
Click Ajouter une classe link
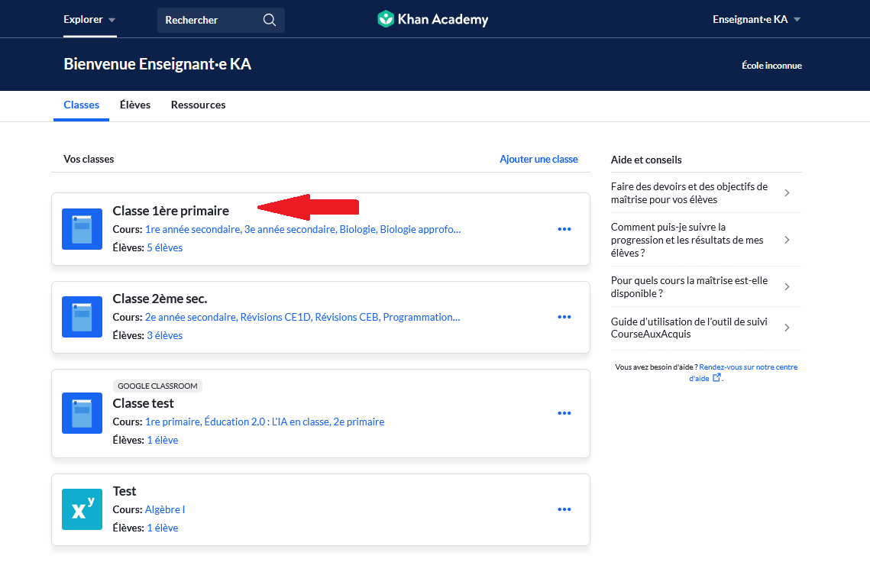click(538, 159)
